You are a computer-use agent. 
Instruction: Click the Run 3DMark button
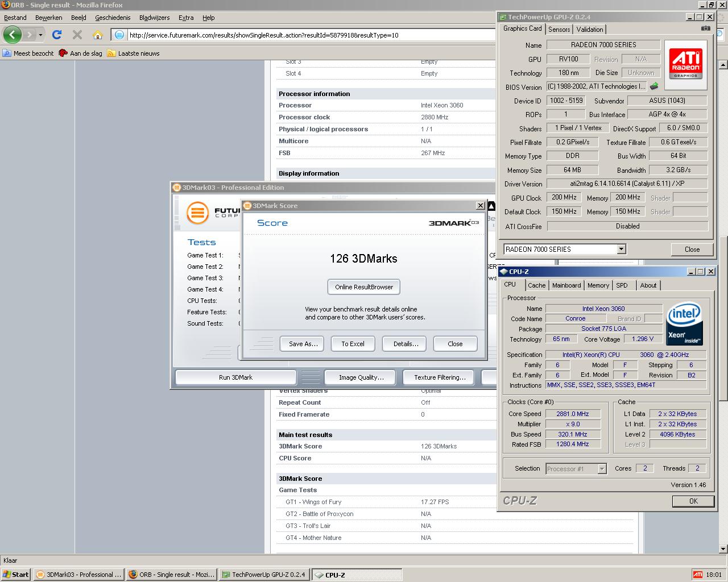235,377
